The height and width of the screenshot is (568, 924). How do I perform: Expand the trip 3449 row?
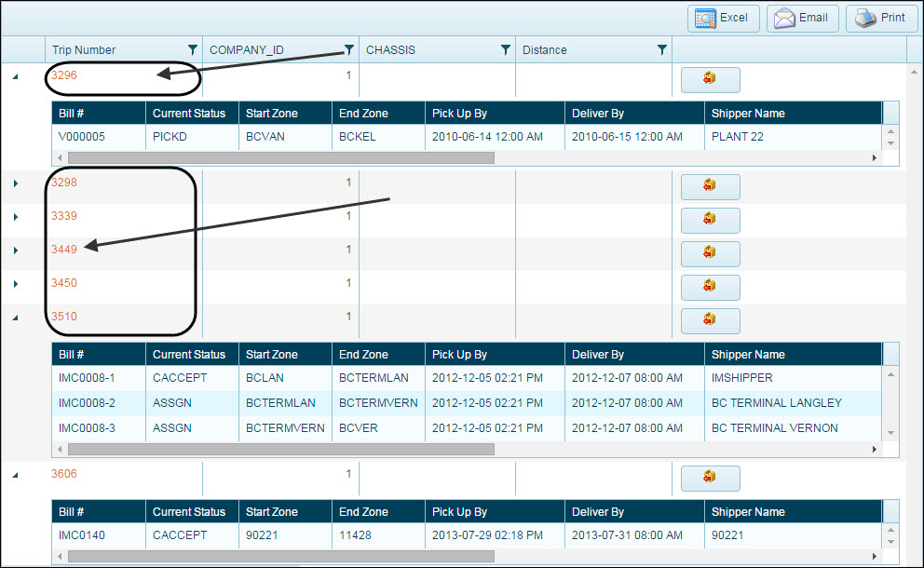coord(15,250)
